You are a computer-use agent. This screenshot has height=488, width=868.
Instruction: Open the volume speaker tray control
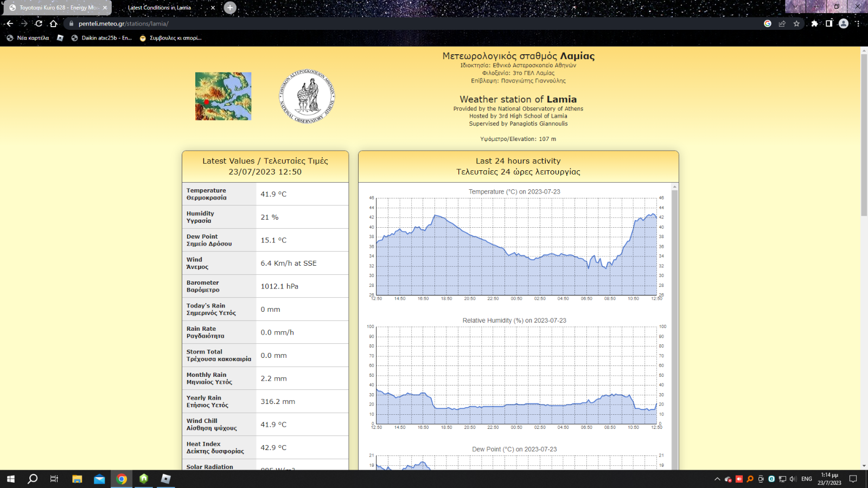[x=793, y=479]
